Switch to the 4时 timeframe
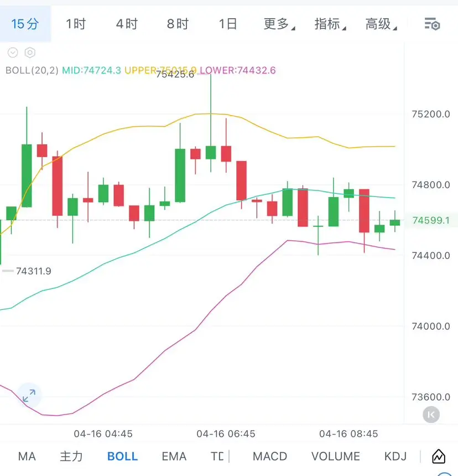The width and height of the screenshot is (458, 476). click(x=127, y=24)
